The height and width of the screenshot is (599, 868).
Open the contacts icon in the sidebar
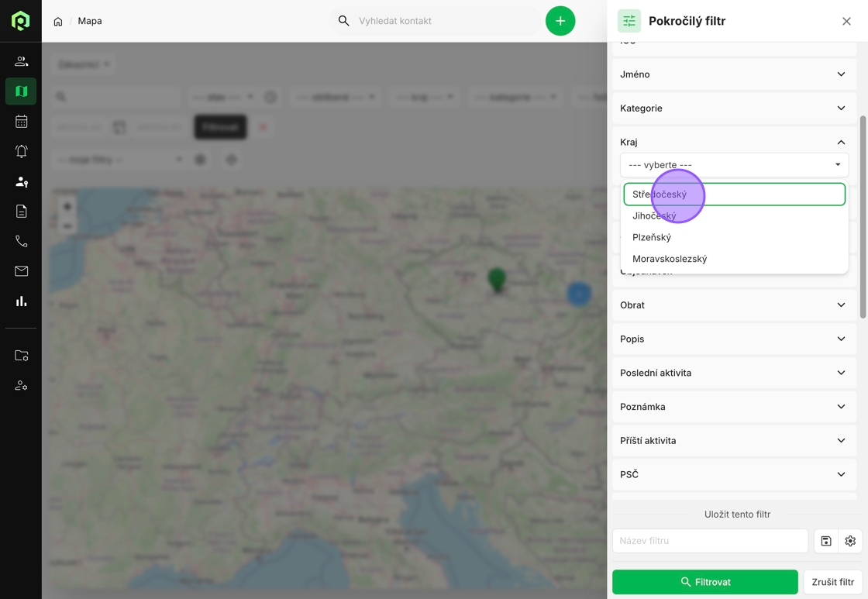tap(21, 61)
